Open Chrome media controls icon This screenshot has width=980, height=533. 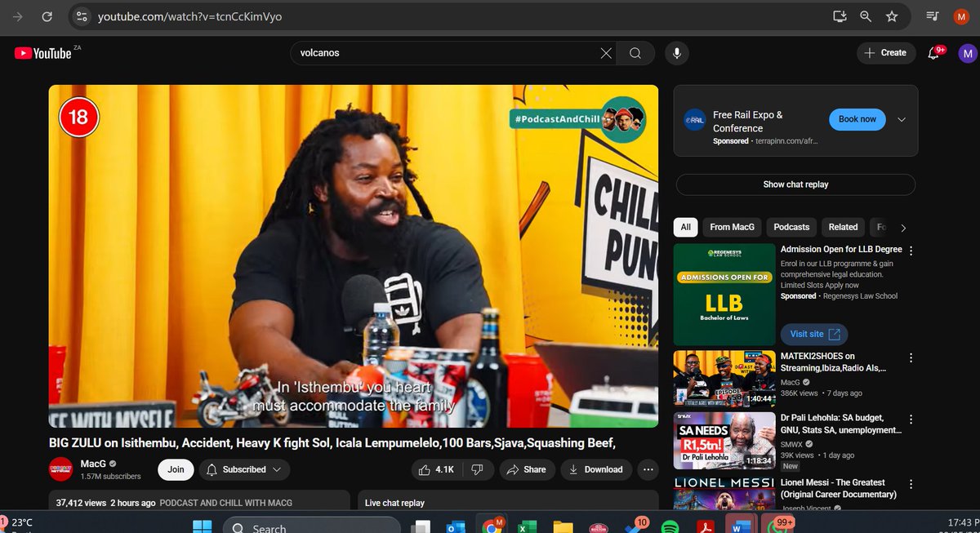pyautogui.click(x=933, y=16)
